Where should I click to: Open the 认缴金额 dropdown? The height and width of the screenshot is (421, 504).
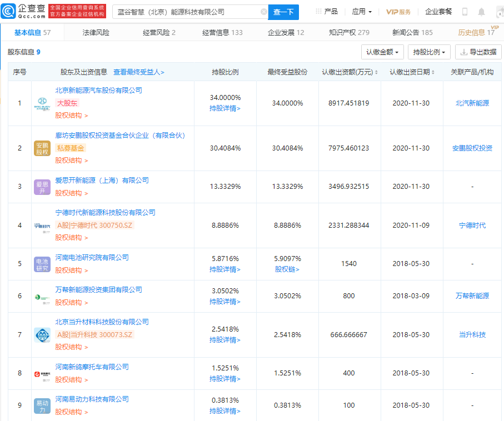381,52
